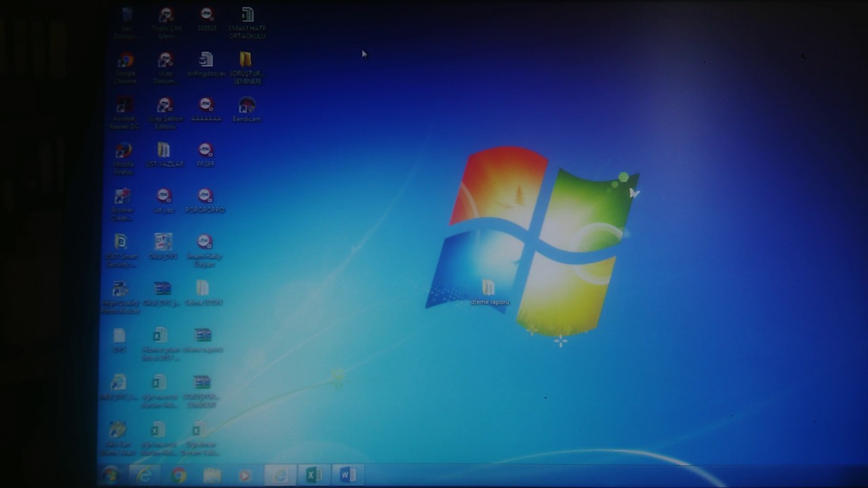Viewport: 868px width, 488px height.
Task: Open the Okul DYS desktop icon
Action: click(x=163, y=246)
